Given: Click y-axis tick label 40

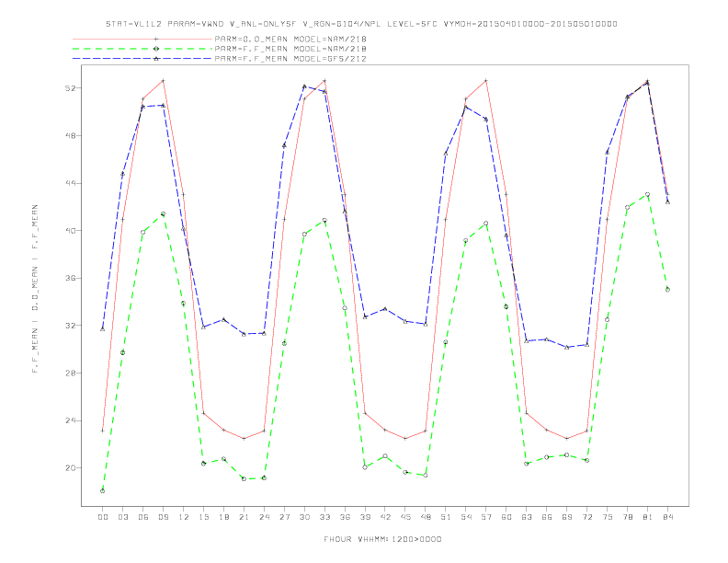Looking at the screenshot, I should [x=70, y=230].
